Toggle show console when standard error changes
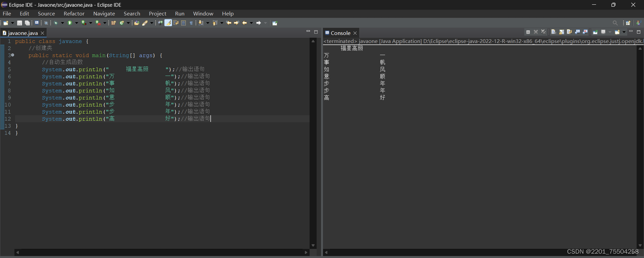The width and height of the screenshot is (644, 258). pos(585,32)
